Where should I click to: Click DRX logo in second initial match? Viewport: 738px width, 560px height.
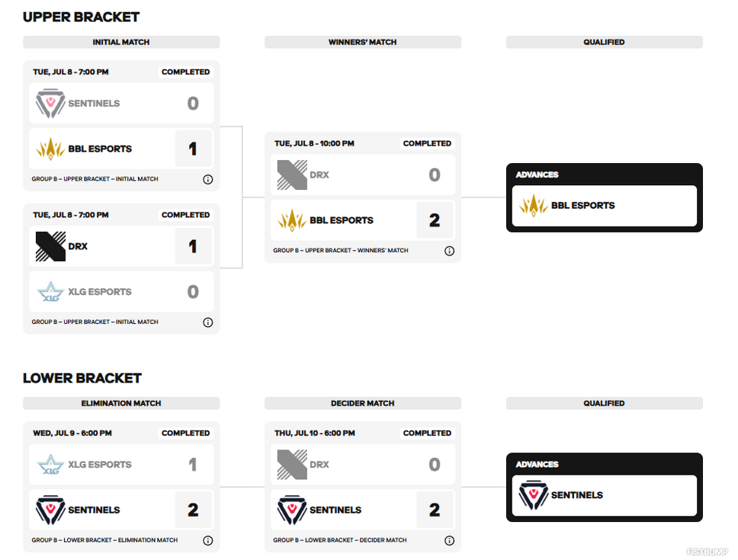[x=50, y=246]
